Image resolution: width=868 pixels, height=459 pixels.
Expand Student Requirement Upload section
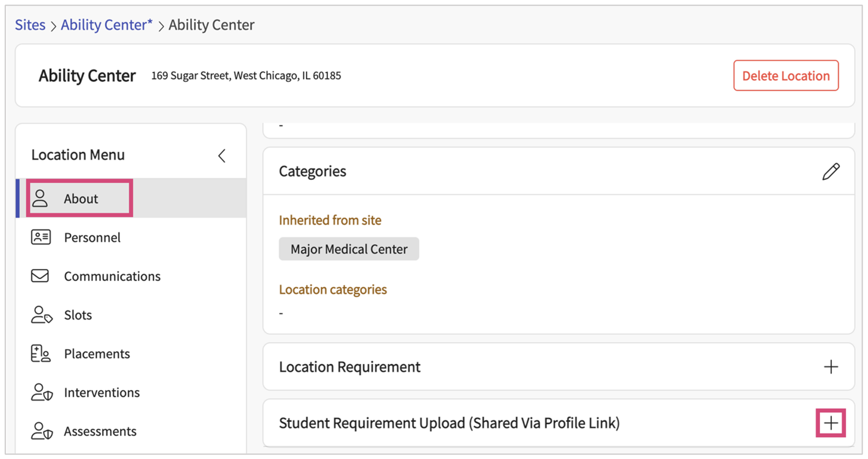[x=830, y=423]
